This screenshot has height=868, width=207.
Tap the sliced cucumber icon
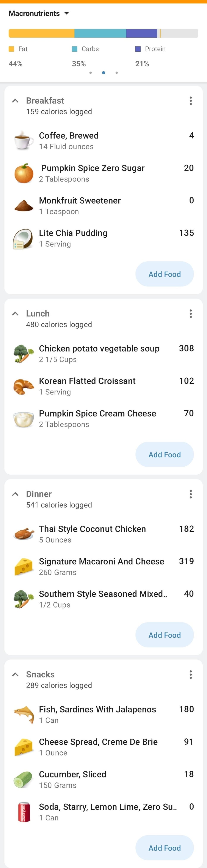pos(24,779)
